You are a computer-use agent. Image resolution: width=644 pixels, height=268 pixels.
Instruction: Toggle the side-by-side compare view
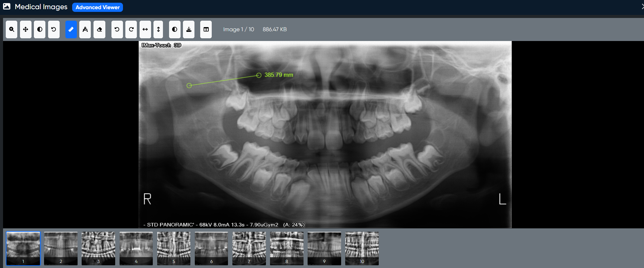pos(206,29)
